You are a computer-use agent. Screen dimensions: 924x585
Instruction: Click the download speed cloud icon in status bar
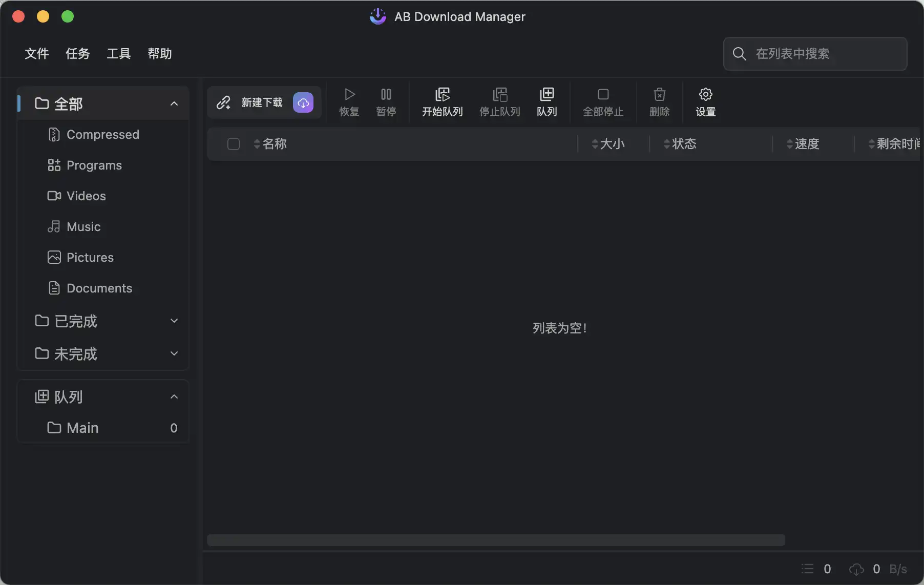[856, 569]
